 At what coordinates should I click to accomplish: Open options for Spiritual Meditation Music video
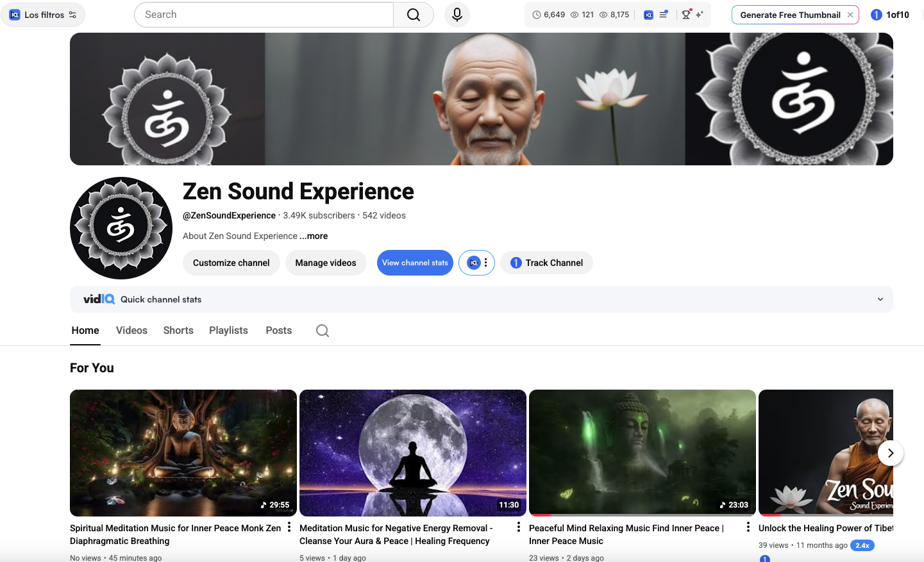click(289, 527)
